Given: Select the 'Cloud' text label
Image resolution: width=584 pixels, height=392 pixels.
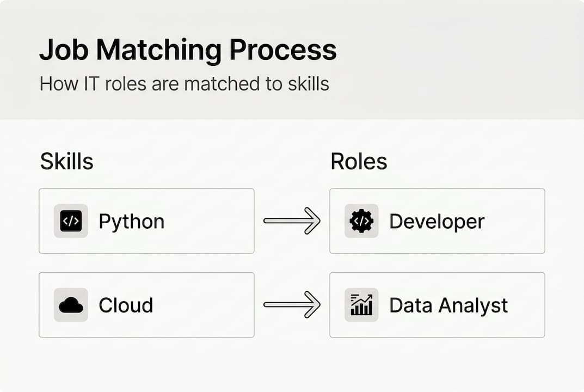Looking at the screenshot, I should [x=126, y=305].
